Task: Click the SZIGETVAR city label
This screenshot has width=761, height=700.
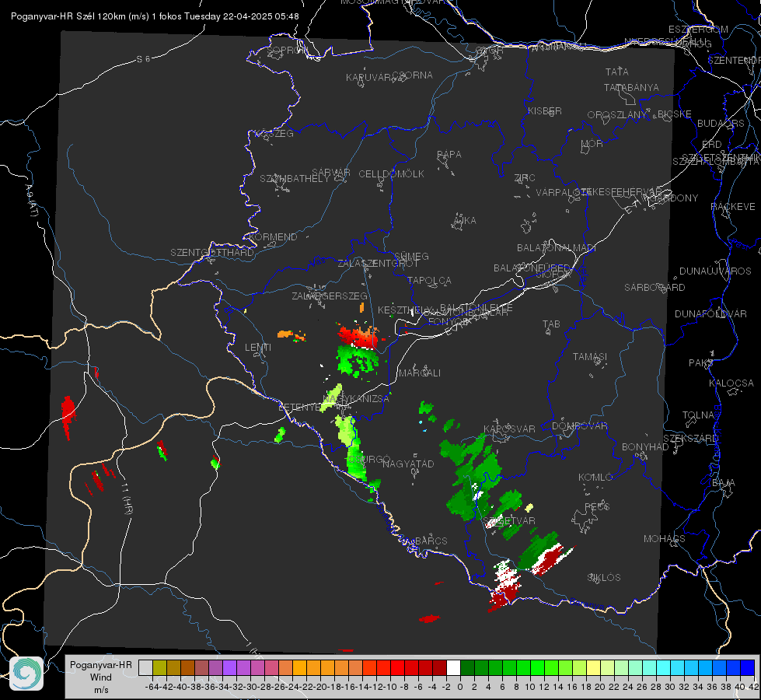Action: [510, 521]
